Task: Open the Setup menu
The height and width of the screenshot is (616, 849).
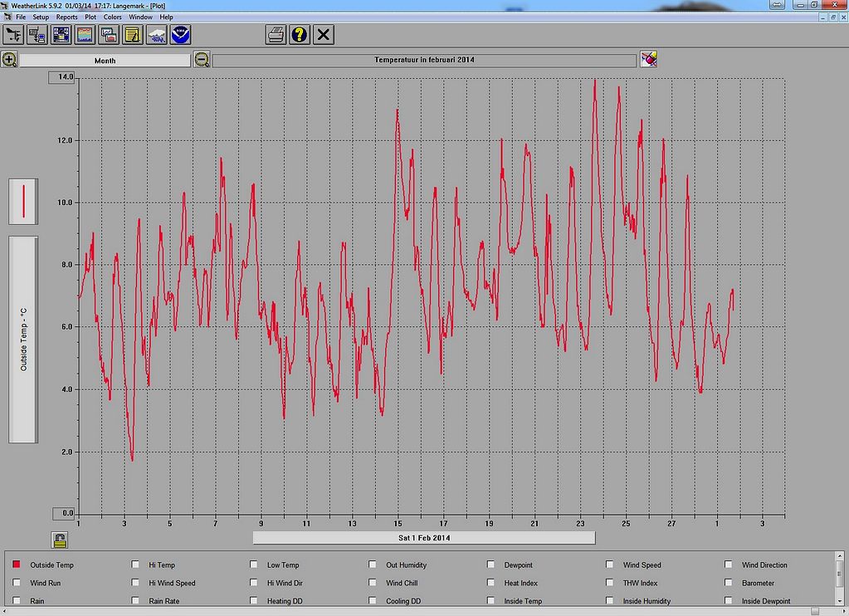Action: (41, 17)
